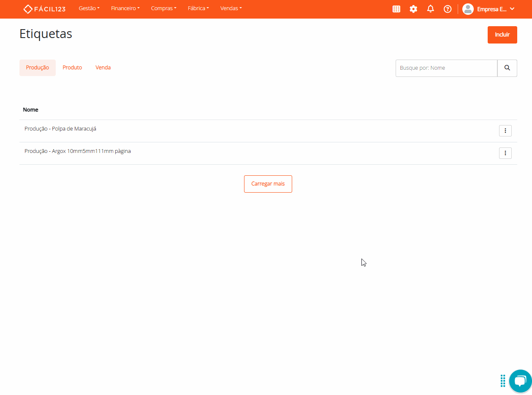Viewport: 532px width, 395px height.
Task: Click the help question mark icon
Action: 448,9
